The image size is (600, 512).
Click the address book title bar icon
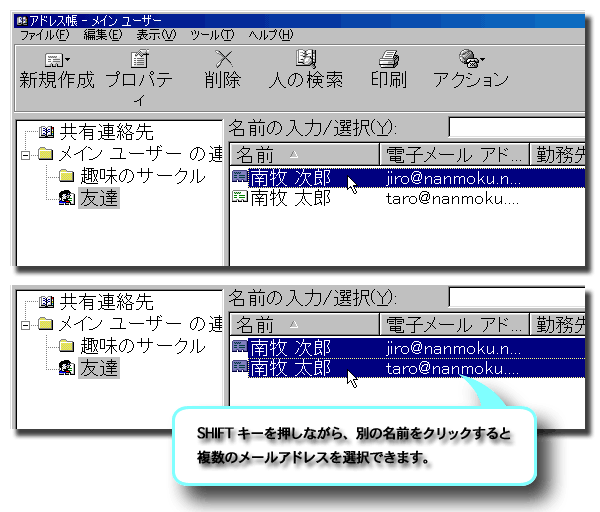point(22,20)
